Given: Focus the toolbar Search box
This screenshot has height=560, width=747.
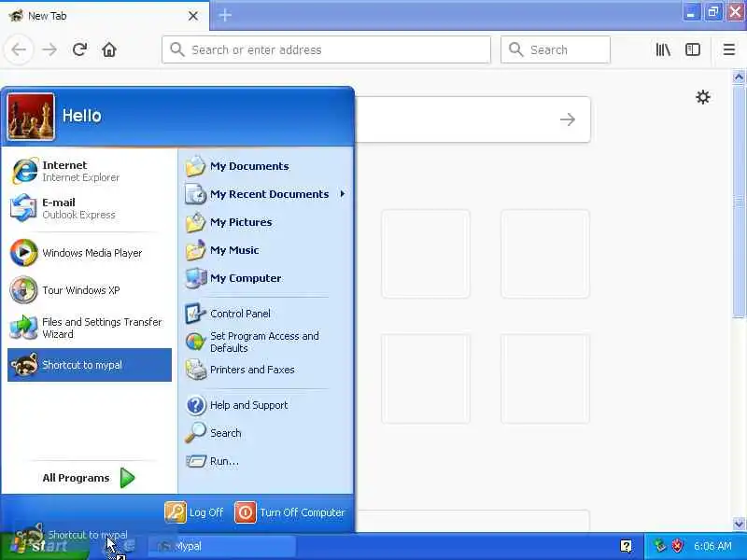Looking at the screenshot, I should 556,49.
